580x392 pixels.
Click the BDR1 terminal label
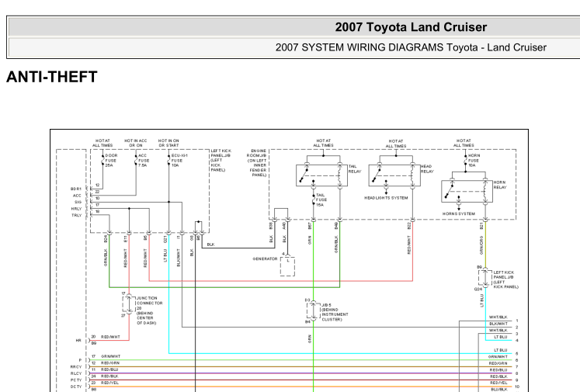pos(76,189)
